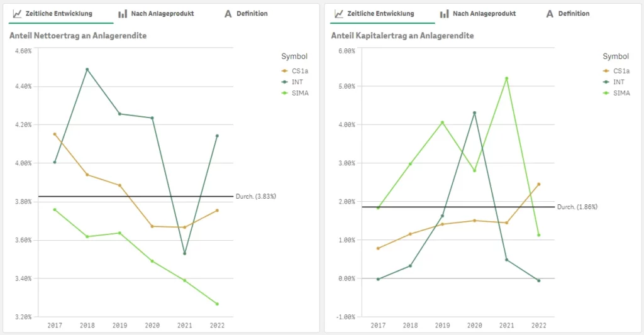The width and height of the screenshot is (644, 335).
Task: Click the Anteil Nettoertrag an Anlagerendite title
Action: click(78, 36)
